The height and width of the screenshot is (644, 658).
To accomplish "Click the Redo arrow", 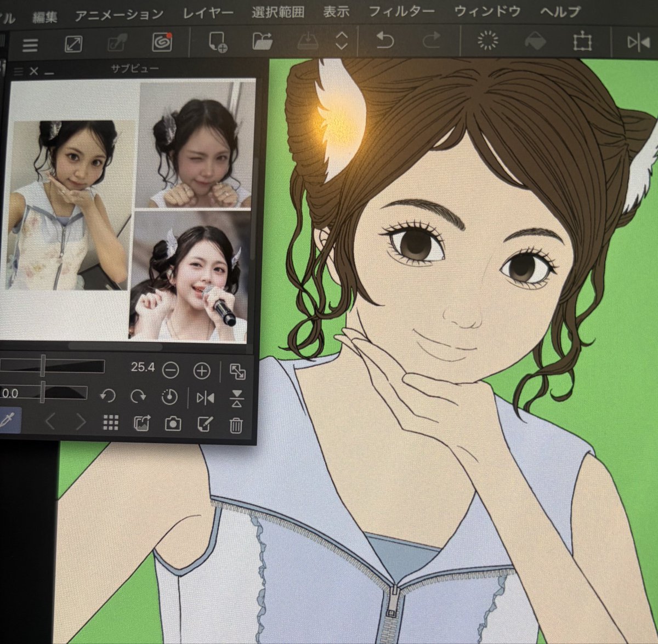I will point(432,40).
